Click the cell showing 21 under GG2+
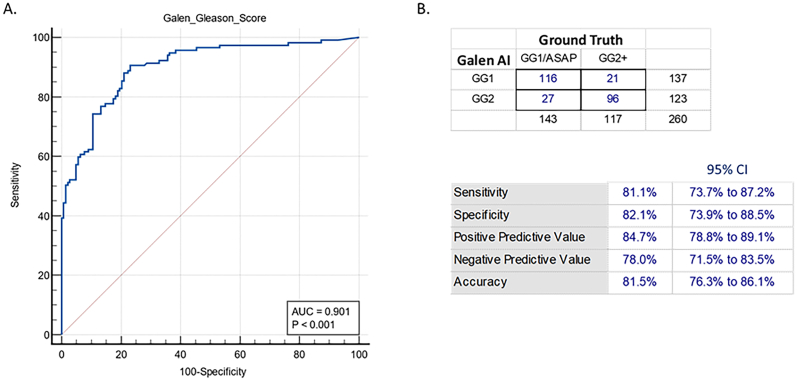This screenshot has width=797, height=381. (x=613, y=80)
